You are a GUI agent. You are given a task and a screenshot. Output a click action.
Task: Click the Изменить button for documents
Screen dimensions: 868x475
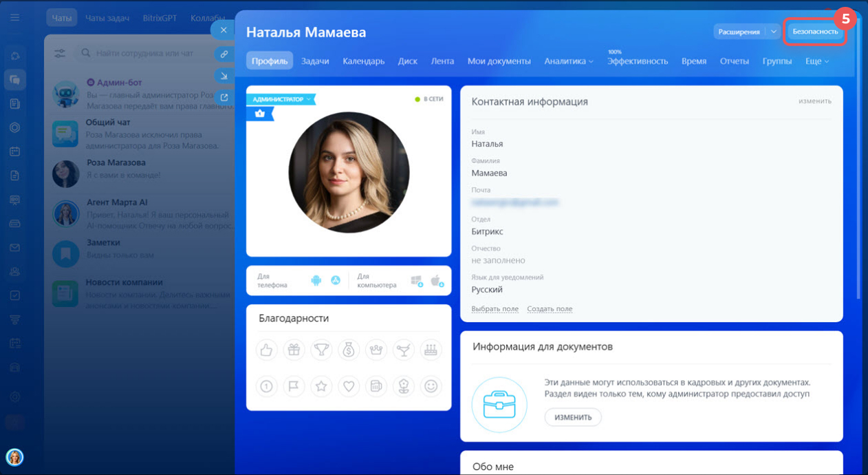coord(573,417)
